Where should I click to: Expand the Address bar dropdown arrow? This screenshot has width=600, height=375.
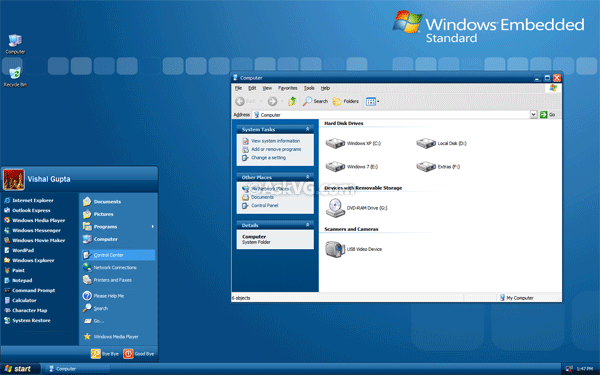tap(533, 114)
